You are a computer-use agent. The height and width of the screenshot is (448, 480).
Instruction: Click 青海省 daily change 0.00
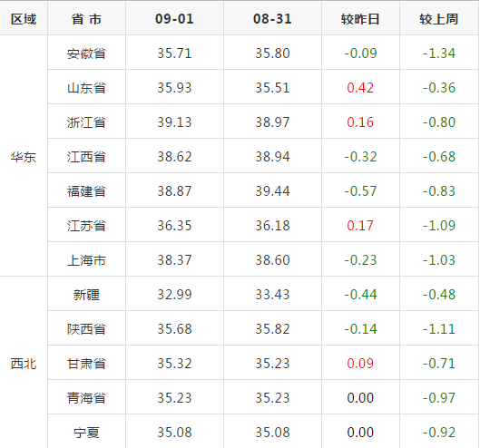360,398
